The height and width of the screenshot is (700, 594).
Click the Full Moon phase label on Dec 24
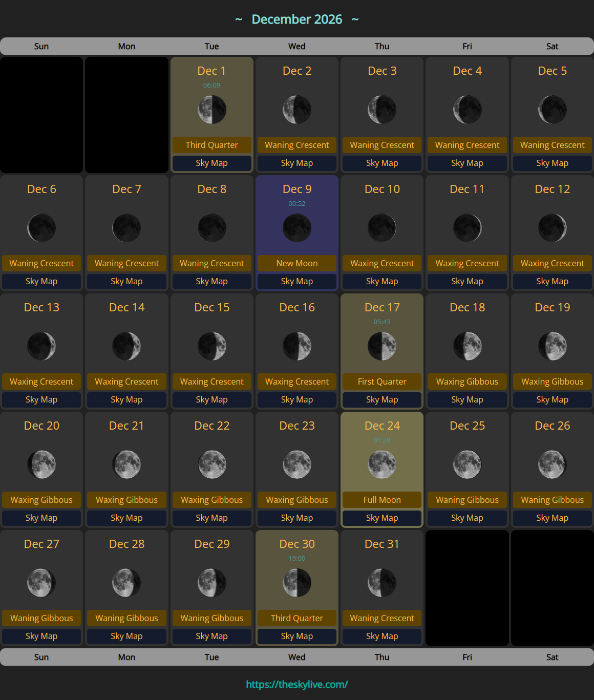click(x=381, y=500)
